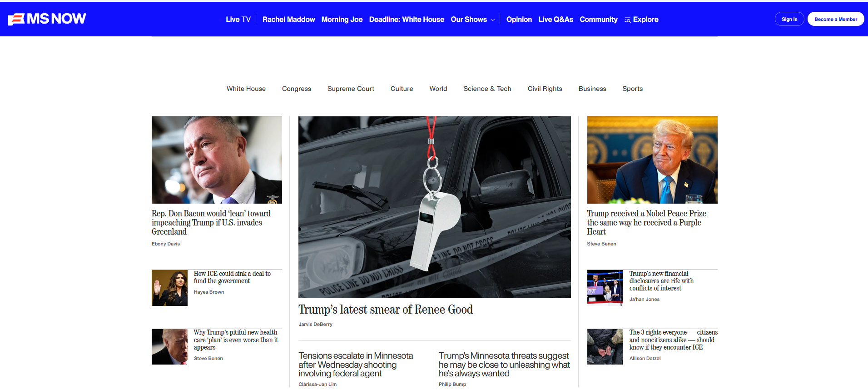This screenshot has width=868, height=390.
Task: Open the Trump health care plan thumbnail
Action: click(x=169, y=347)
